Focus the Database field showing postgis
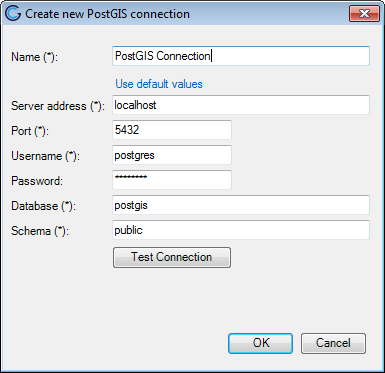This screenshot has width=385, height=373. point(241,205)
